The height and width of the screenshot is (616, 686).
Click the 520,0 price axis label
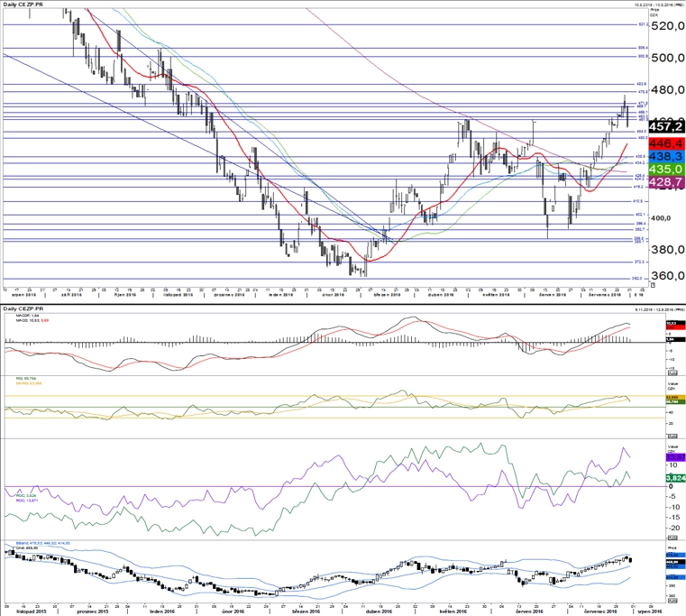pyautogui.click(x=668, y=26)
